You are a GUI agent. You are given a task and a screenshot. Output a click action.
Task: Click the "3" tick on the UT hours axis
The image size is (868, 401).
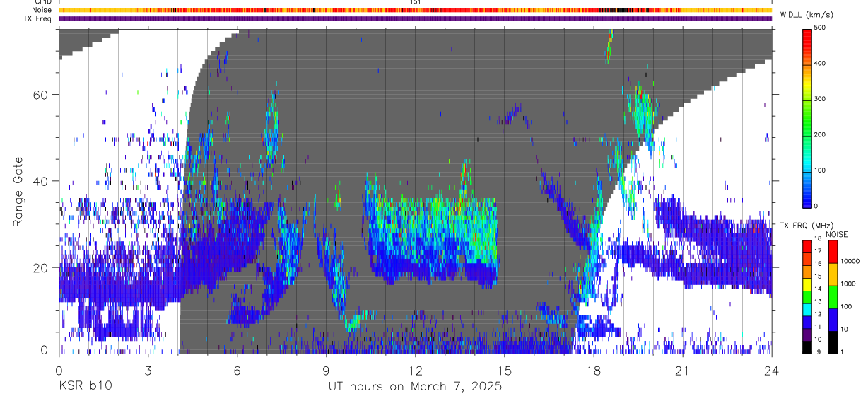pos(148,371)
